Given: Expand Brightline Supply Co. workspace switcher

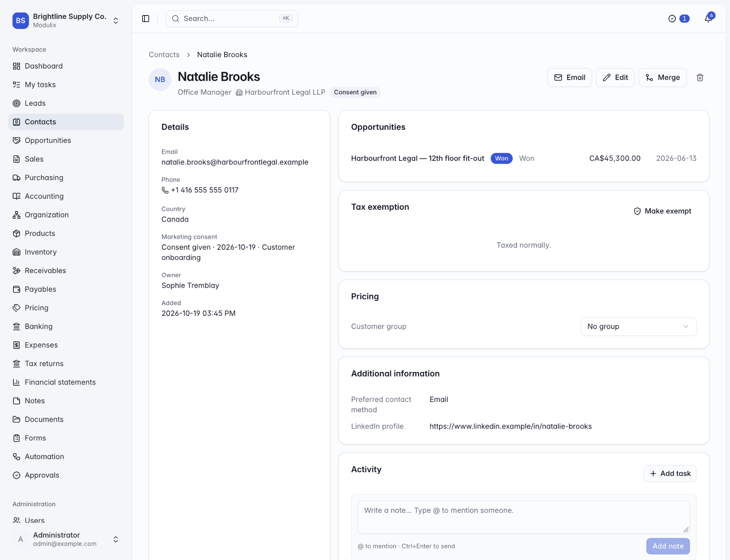Looking at the screenshot, I should (x=66, y=20).
